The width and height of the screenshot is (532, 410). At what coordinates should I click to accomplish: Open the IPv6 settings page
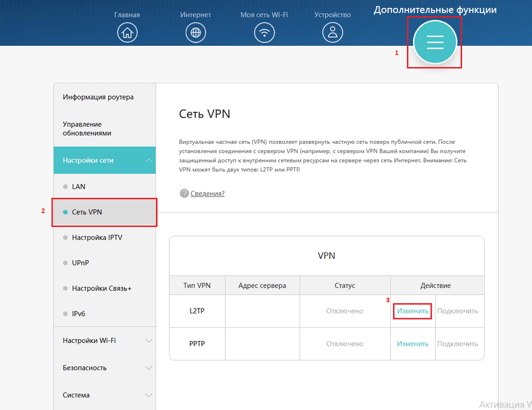79,314
